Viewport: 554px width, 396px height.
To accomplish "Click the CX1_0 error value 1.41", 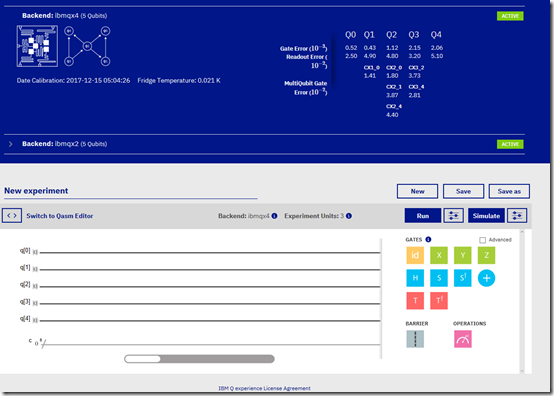I will [x=370, y=76].
